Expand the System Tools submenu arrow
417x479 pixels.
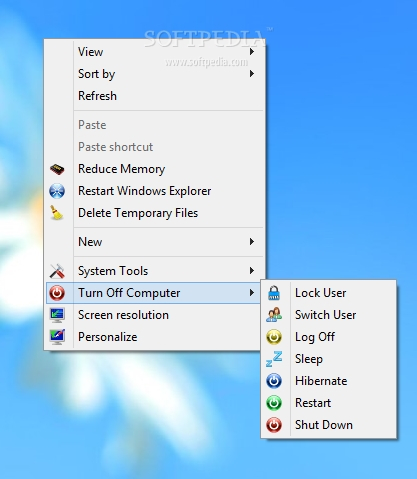252,271
